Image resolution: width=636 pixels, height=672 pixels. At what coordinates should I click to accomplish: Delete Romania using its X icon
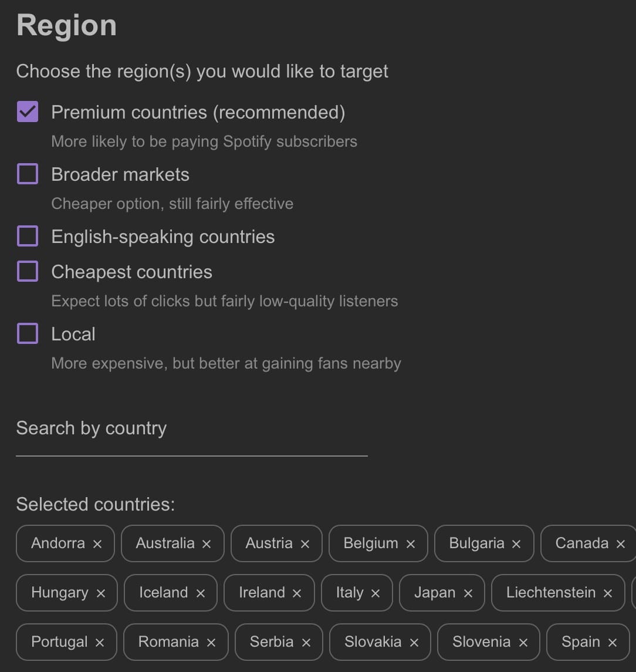pos(211,643)
